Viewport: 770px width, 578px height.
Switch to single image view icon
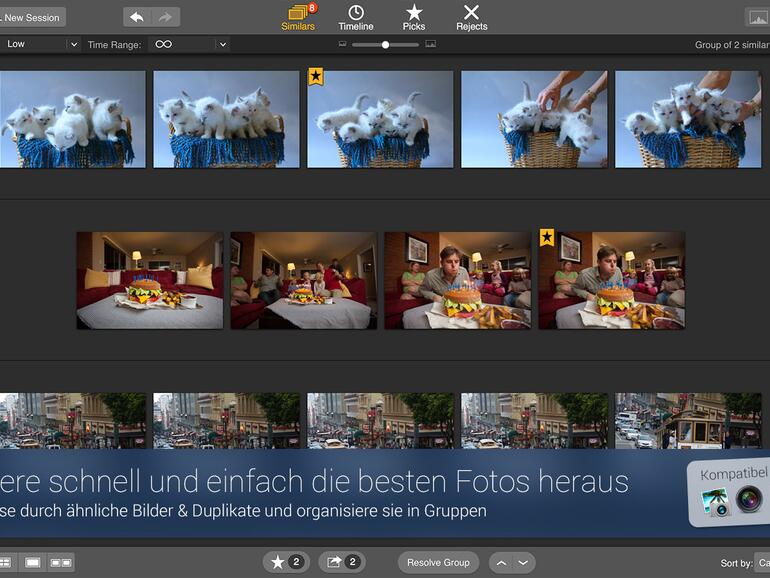pyautogui.click(x=32, y=562)
